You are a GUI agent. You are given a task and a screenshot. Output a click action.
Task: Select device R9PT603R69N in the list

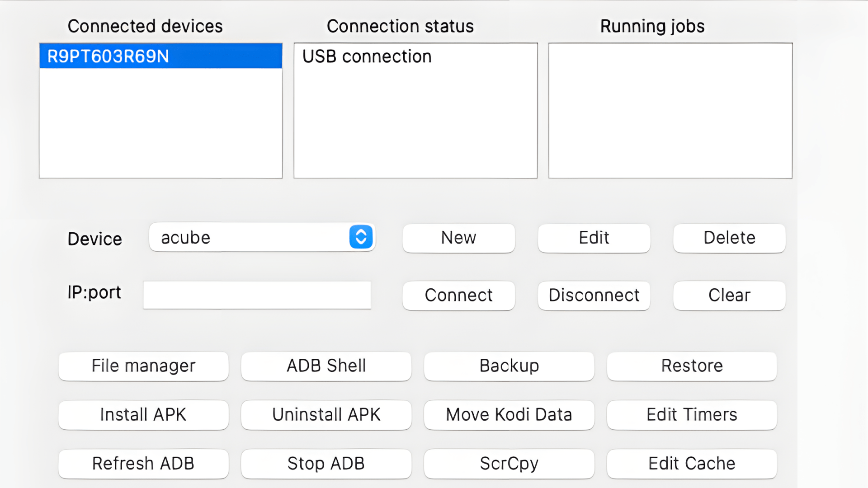pos(160,56)
